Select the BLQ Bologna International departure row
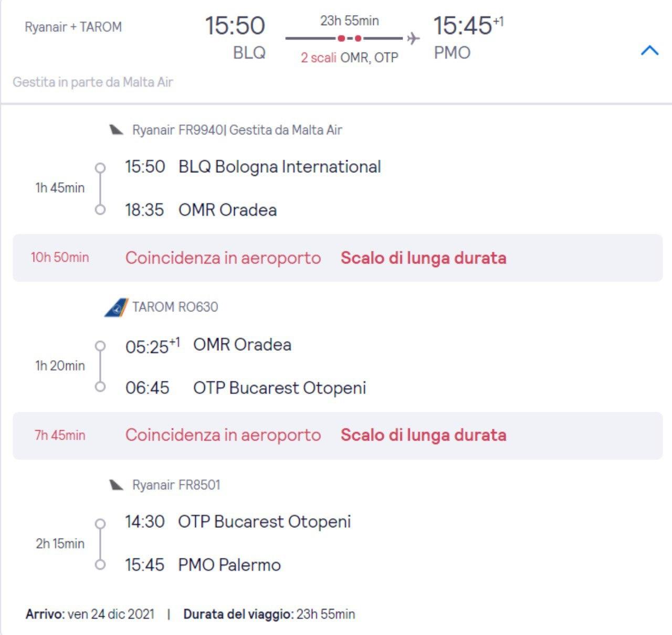 click(x=253, y=167)
